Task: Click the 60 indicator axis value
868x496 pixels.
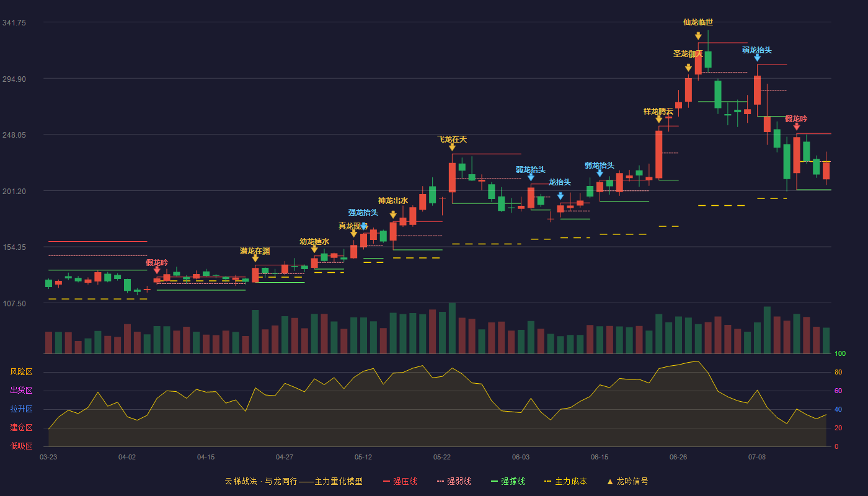Action: pos(838,391)
